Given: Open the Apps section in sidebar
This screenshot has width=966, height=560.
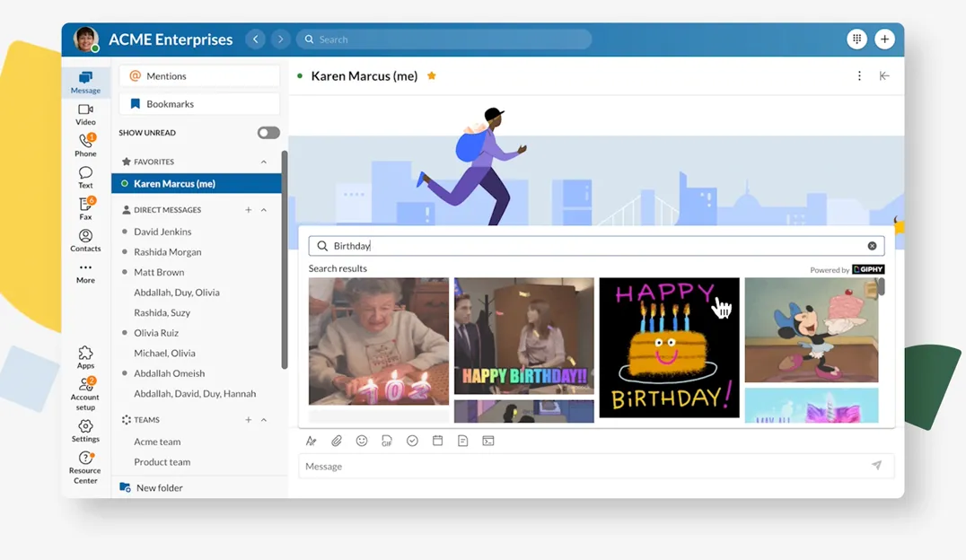Looking at the screenshot, I should [85, 357].
